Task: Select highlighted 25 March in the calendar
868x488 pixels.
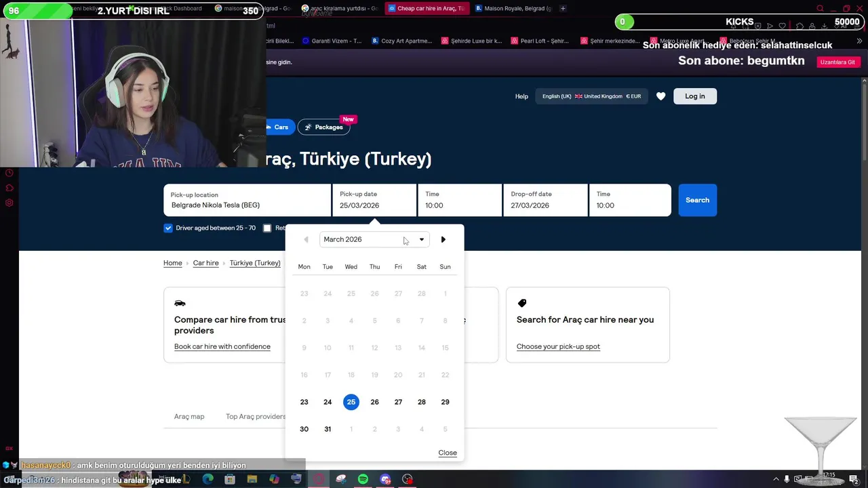Action: click(351, 402)
